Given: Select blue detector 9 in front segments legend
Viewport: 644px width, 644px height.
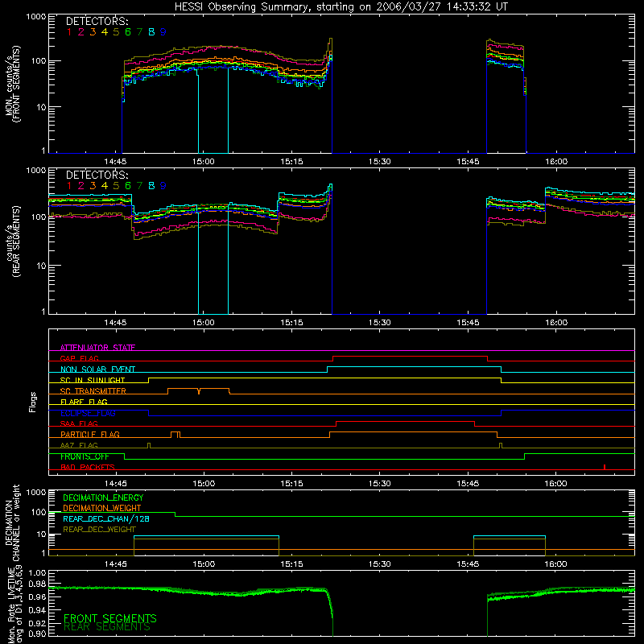Looking at the screenshot, I should [163, 32].
